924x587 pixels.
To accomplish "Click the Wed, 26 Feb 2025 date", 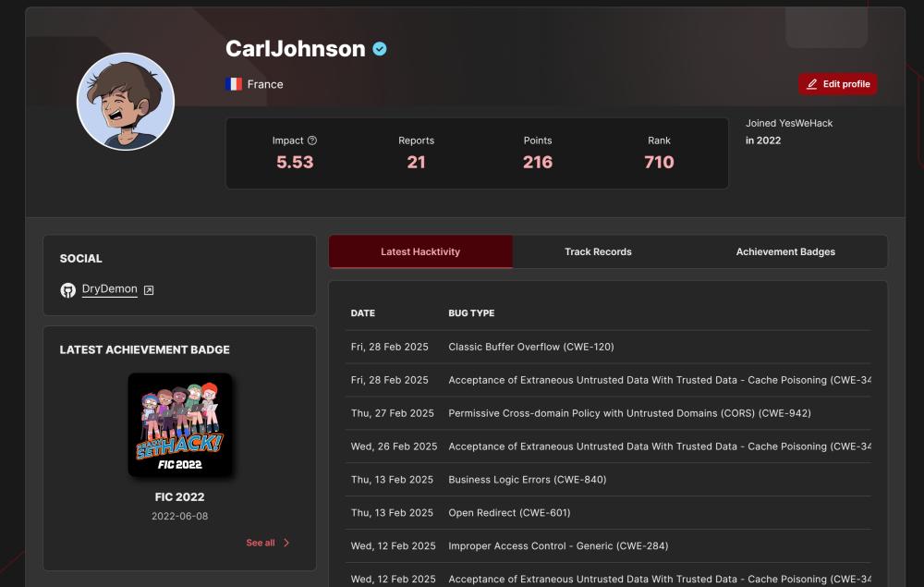I will point(395,446).
